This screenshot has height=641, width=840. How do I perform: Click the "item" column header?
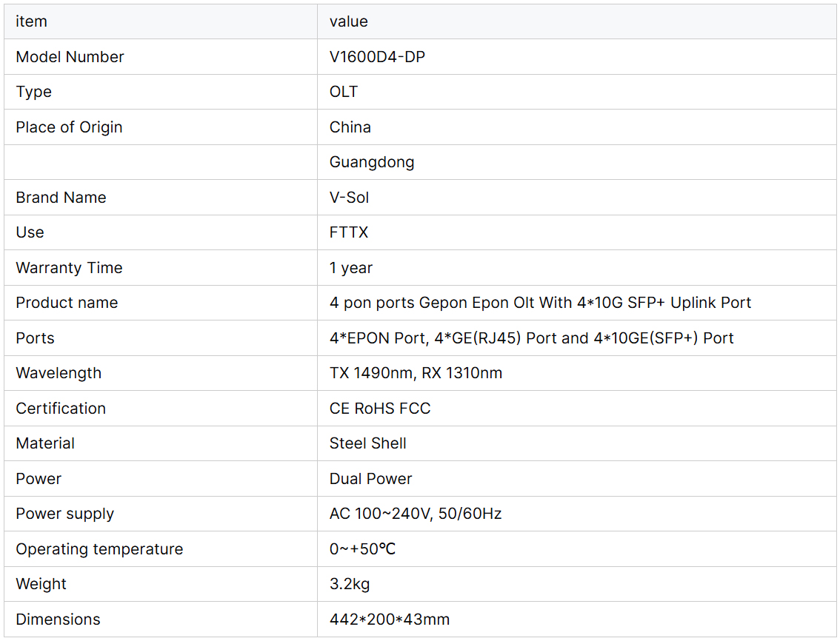tap(31, 21)
